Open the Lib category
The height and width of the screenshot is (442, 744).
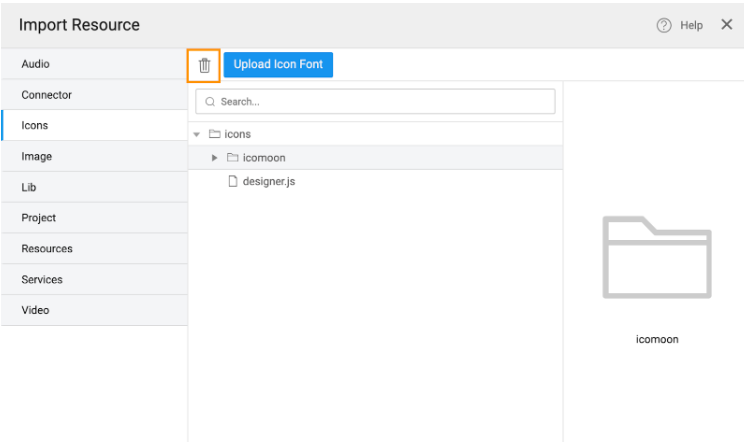point(94,187)
